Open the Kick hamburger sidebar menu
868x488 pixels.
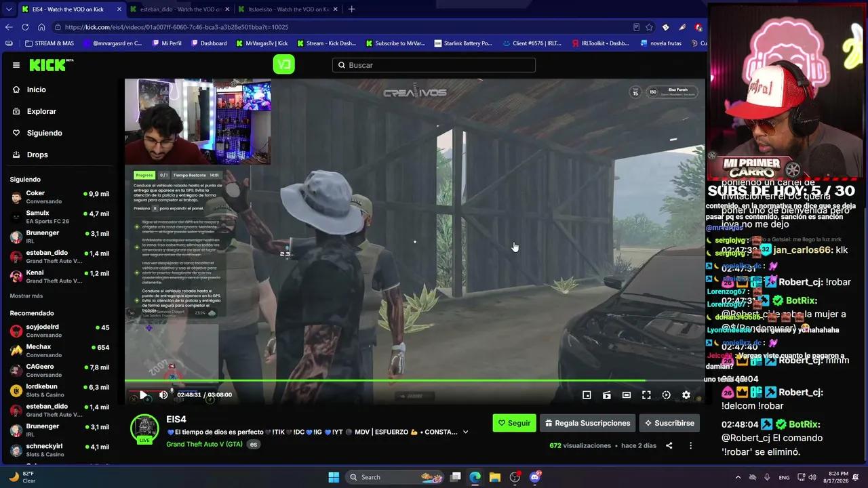(16, 65)
